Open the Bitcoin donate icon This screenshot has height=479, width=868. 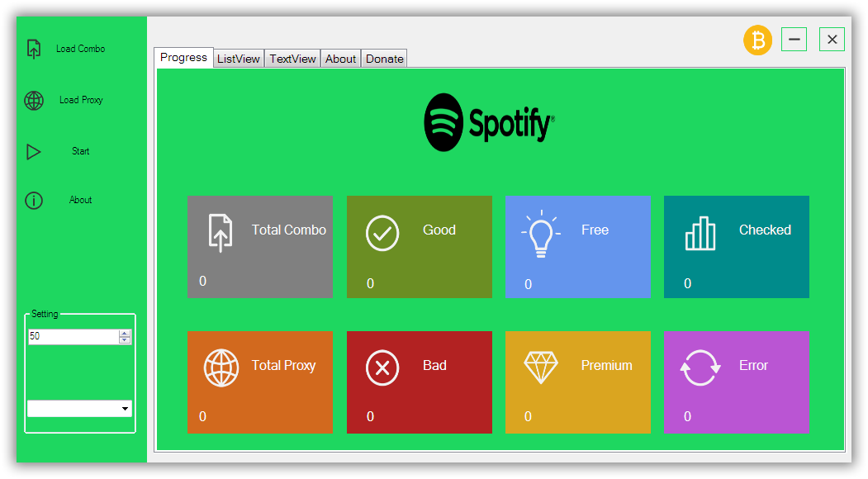tap(757, 40)
